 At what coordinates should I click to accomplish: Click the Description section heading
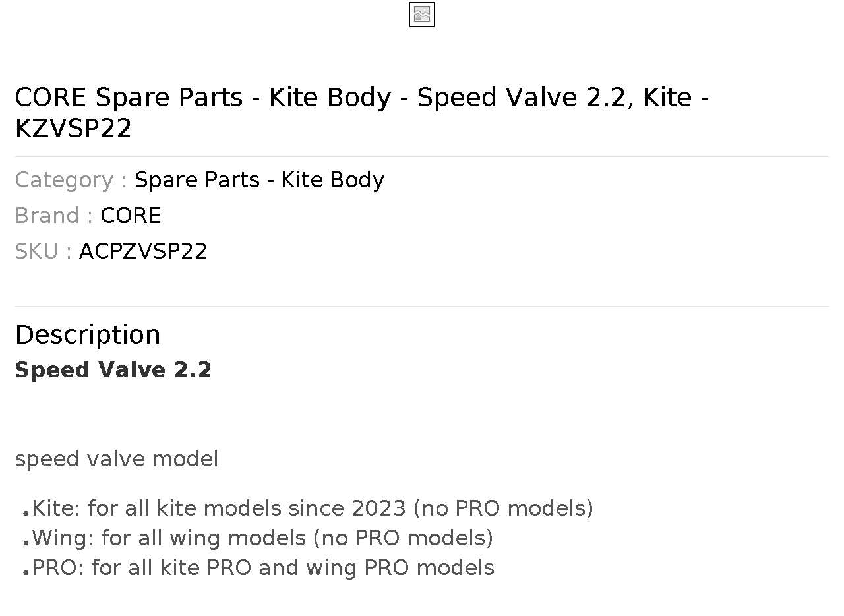pos(88,334)
